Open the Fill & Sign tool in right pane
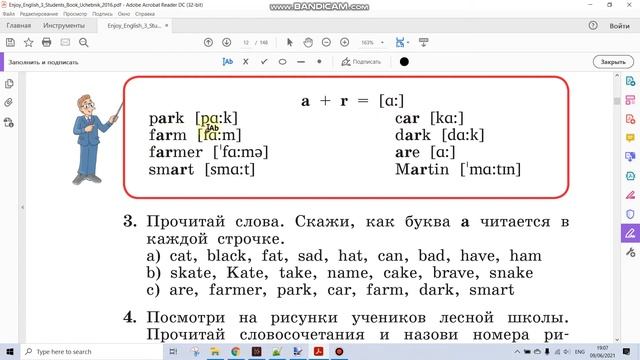Image resolution: width=640 pixels, height=360 pixels. point(630,233)
